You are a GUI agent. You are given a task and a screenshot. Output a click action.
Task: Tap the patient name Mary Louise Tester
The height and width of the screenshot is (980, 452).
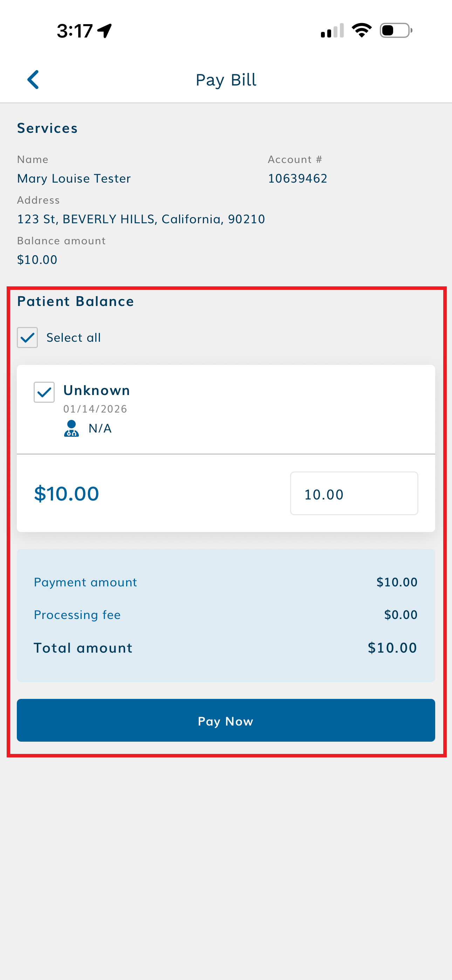click(x=74, y=178)
